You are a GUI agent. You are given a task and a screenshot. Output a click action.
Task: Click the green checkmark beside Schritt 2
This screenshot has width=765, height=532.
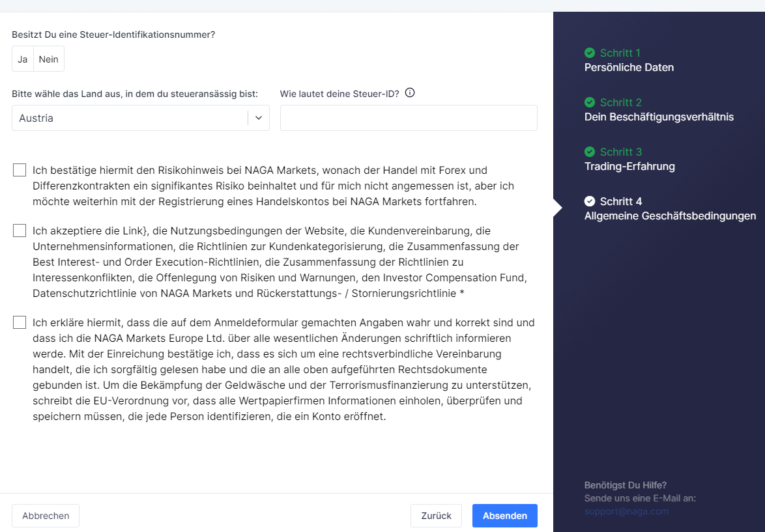590,102
